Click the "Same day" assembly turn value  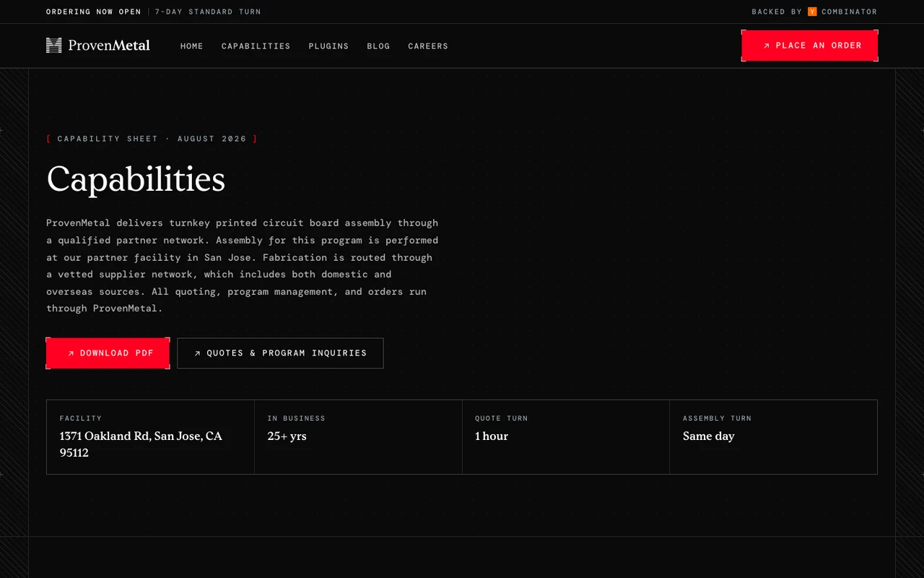tap(709, 436)
